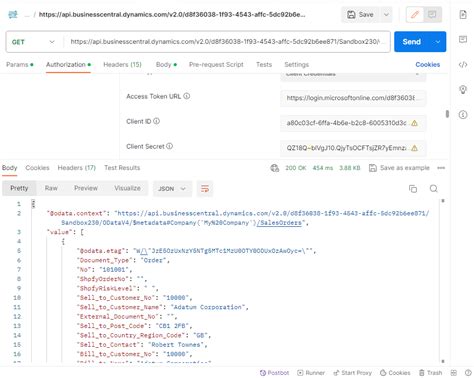The height and width of the screenshot is (378, 474).
Task: Select the Authorization tab
Action: (x=68, y=65)
